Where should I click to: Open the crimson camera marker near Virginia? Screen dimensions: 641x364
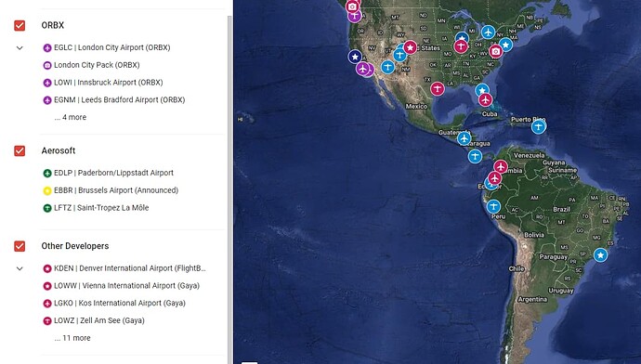495,51
